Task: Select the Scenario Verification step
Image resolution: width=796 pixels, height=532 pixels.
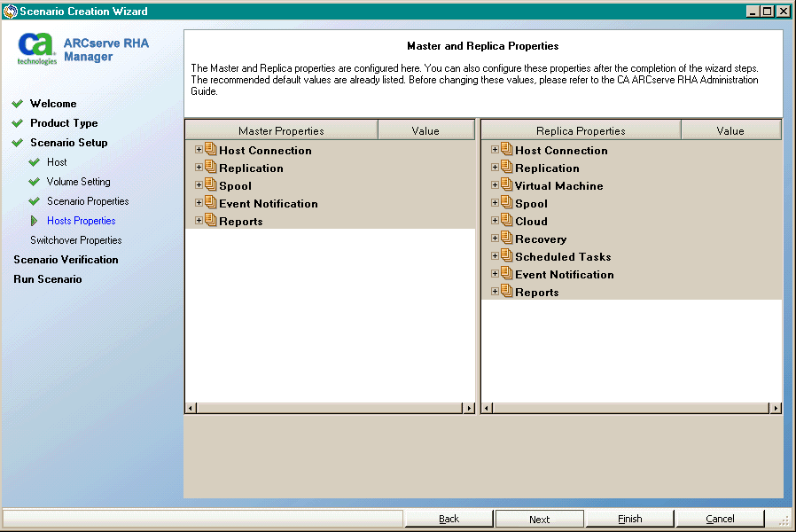Action: (x=67, y=259)
